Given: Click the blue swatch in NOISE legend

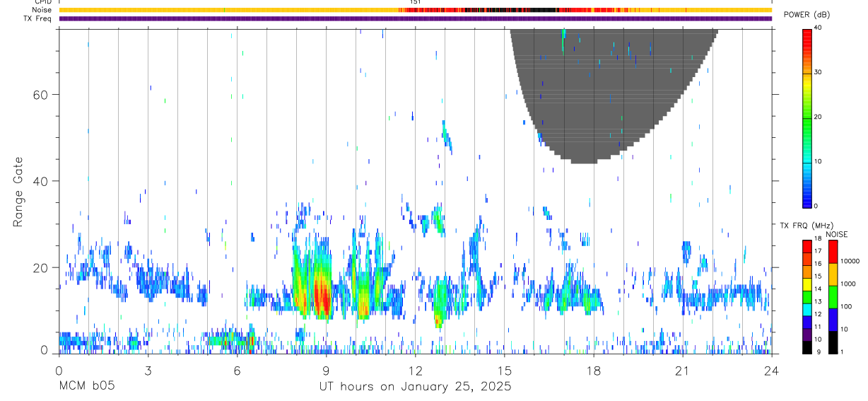Looking at the screenshot, I should click(833, 320).
